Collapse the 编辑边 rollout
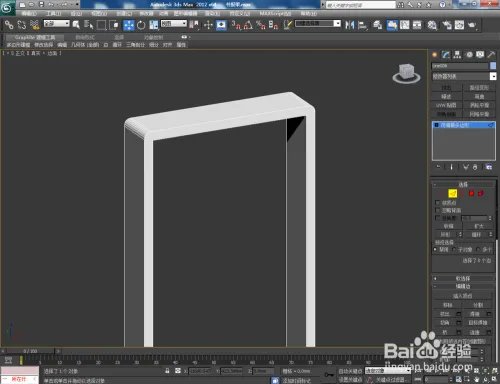The height and width of the screenshot is (384, 500). coord(463,286)
